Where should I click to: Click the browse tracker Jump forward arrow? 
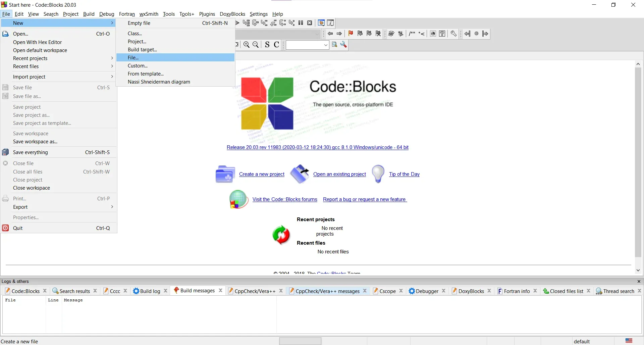(339, 34)
